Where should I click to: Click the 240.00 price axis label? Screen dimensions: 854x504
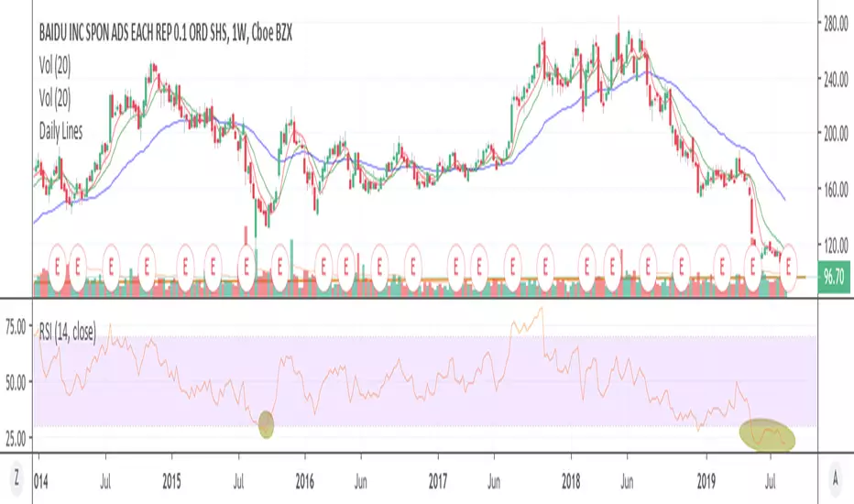pyautogui.click(x=836, y=80)
